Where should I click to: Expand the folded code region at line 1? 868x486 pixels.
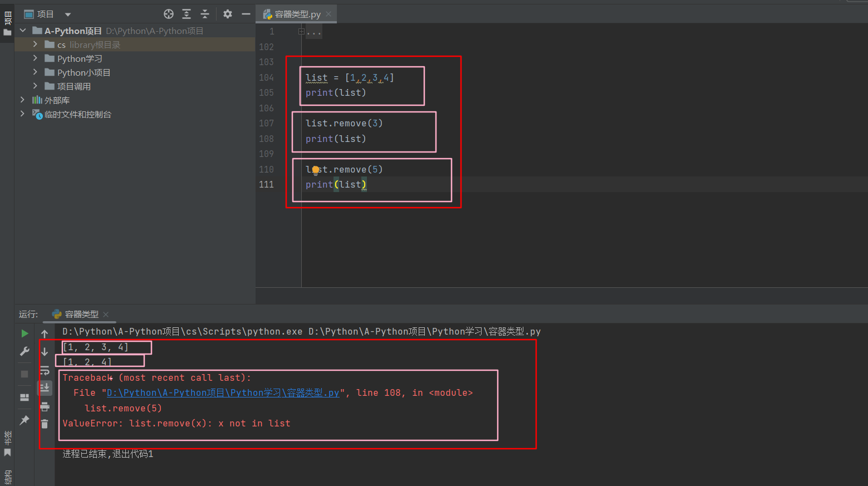301,32
